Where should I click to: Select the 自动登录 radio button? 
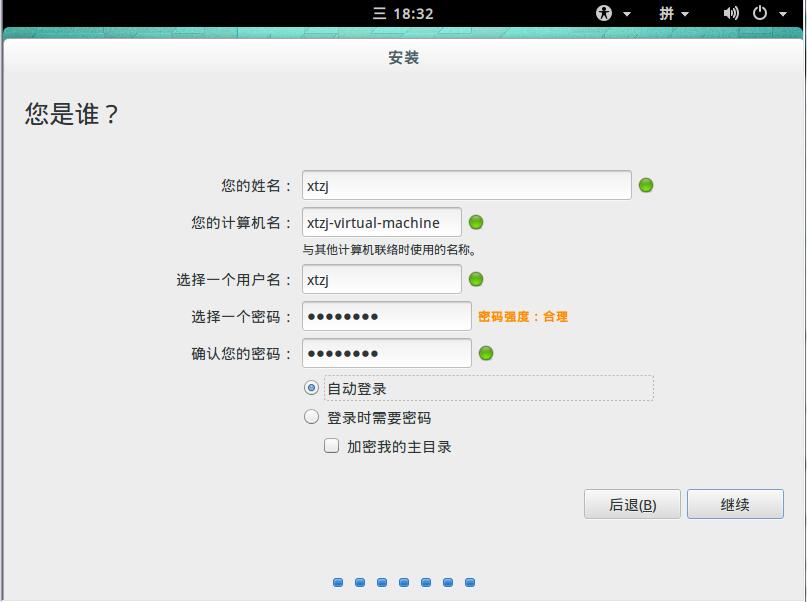pyautogui.click(x=312, y=388)
